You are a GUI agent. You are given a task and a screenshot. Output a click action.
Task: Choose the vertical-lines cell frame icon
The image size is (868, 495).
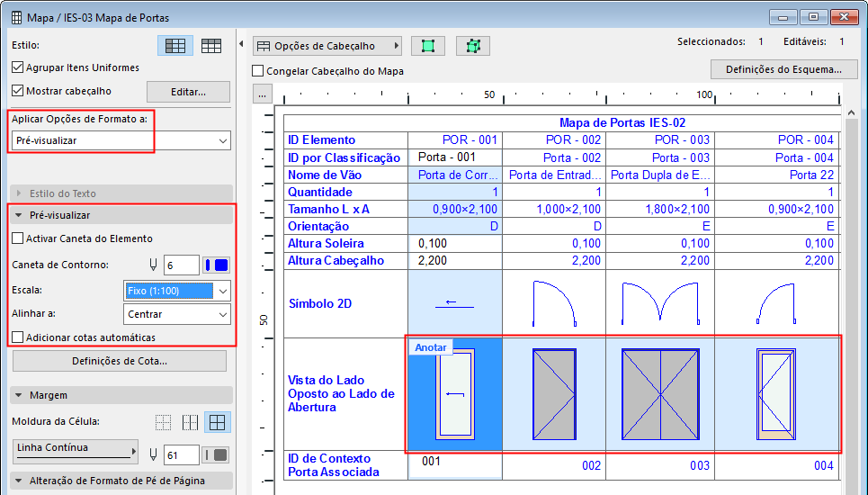pyautogui.click(x=190, y=422)
